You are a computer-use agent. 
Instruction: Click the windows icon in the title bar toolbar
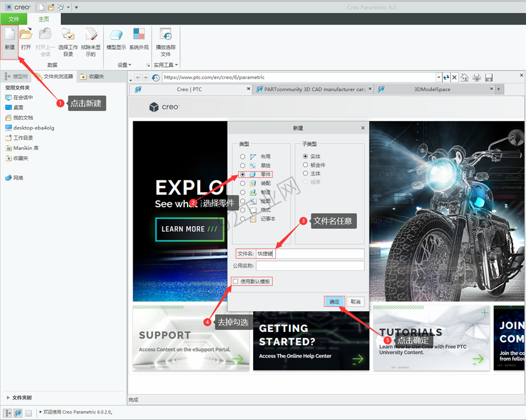point(61,7)
